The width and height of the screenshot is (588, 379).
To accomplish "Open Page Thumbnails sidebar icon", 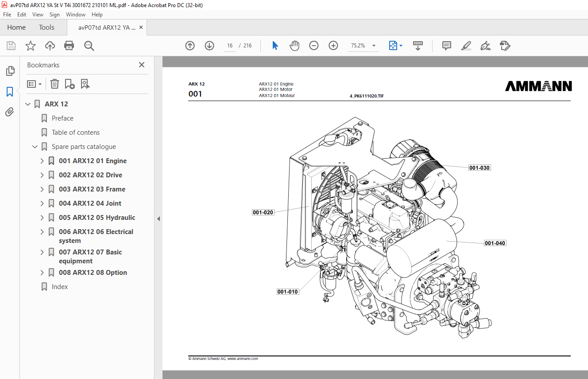I will 10,71.
